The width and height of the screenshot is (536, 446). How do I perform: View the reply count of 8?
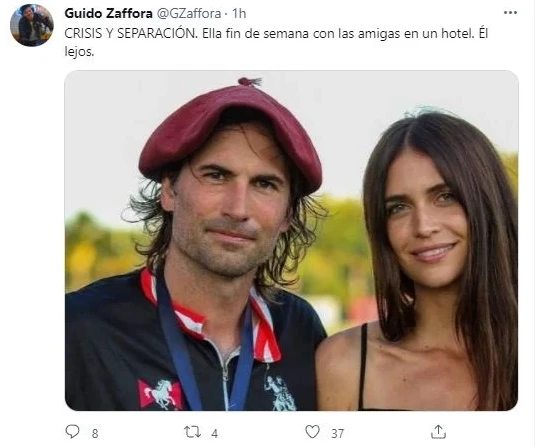tap(95, 434)
